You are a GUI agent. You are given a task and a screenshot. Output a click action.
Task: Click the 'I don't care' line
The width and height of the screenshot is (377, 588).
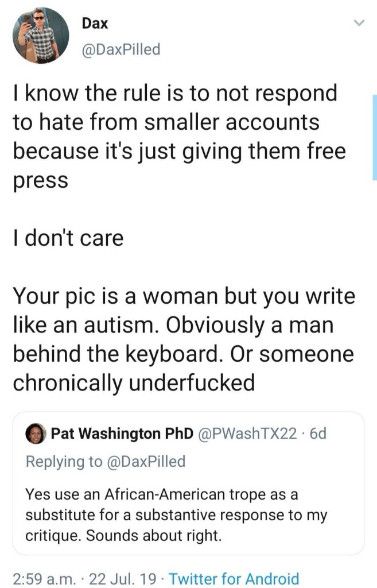click(68, 237)
